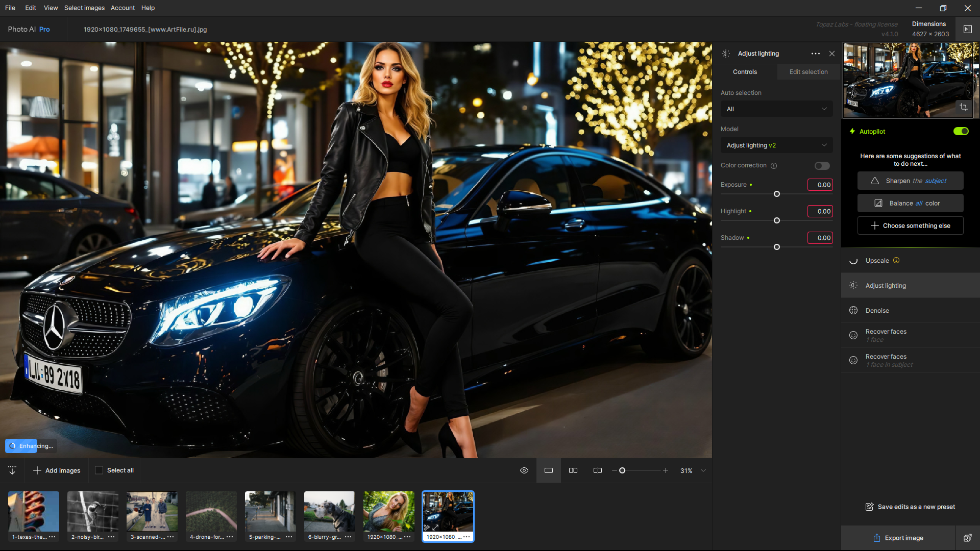Open the Model Adjust lighting v2 dropdown

[x=776, y=145]
